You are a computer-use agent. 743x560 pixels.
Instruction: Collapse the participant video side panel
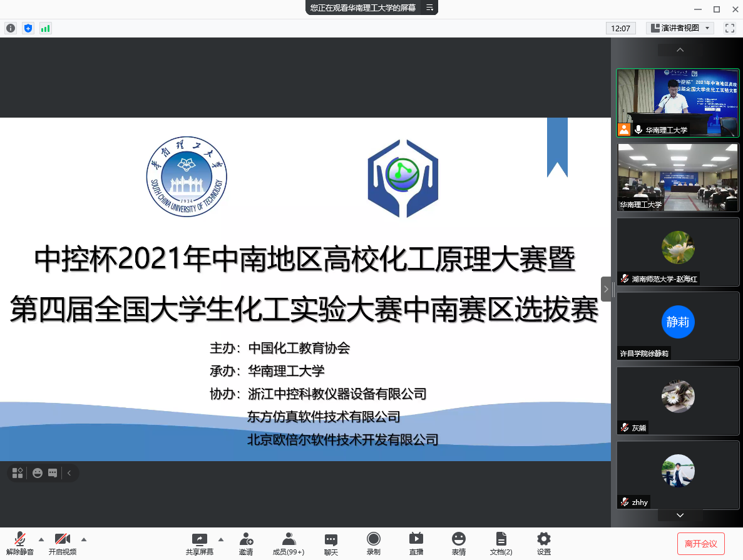(x=605, y=289)
